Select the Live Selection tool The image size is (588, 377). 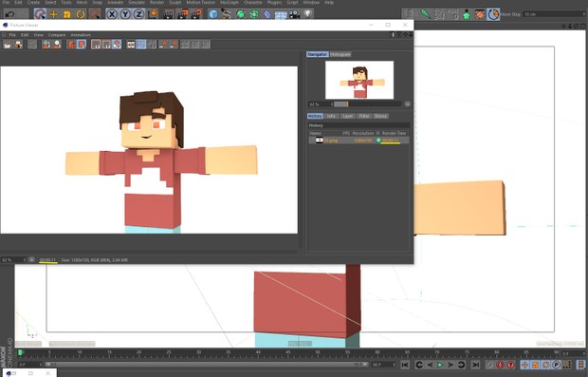pos(40,14)
